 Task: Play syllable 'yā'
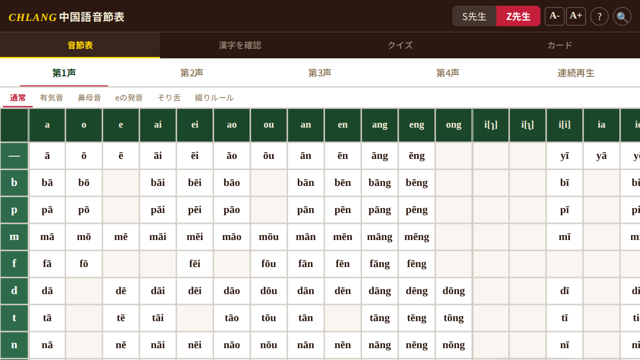coord(601,156)
